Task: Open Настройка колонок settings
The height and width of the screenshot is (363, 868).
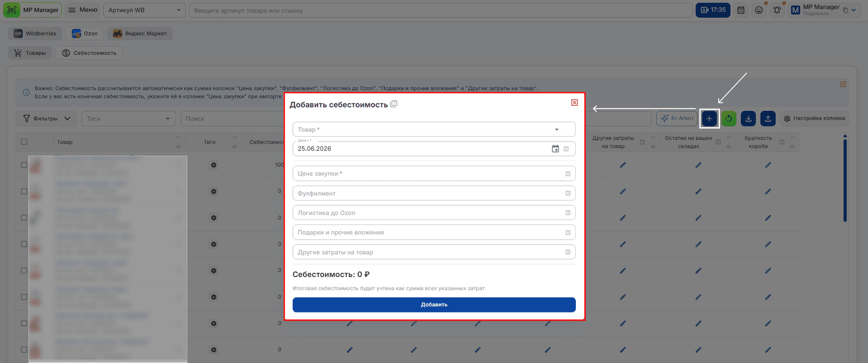Action: [x=814, y=119]
